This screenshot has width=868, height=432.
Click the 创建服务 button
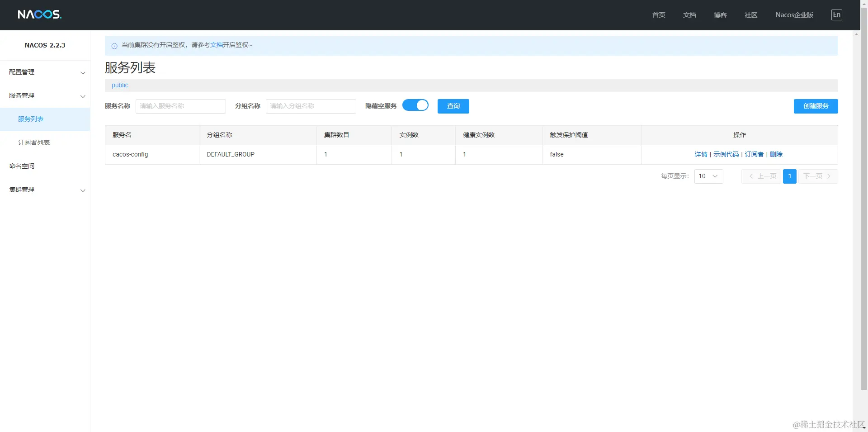[x=816, y=106]
